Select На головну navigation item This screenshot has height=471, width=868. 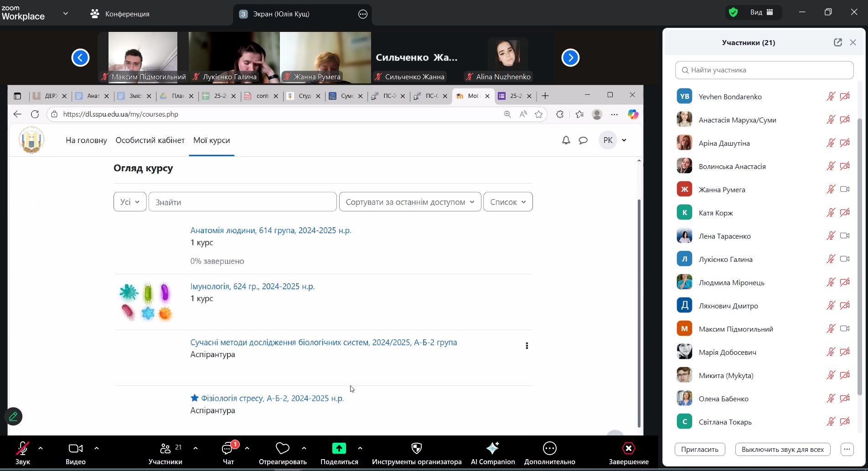click(x=86, y=140)
